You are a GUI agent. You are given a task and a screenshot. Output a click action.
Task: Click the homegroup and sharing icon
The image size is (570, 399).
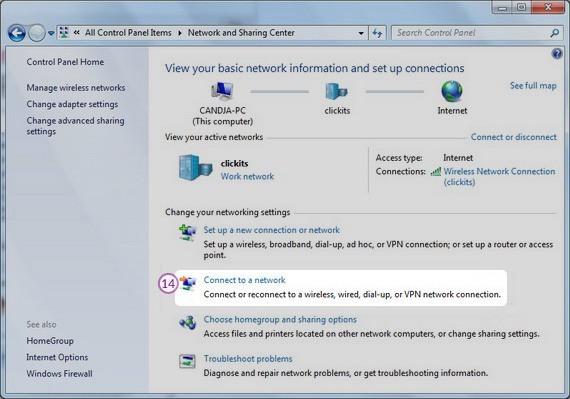click(188, 322)
